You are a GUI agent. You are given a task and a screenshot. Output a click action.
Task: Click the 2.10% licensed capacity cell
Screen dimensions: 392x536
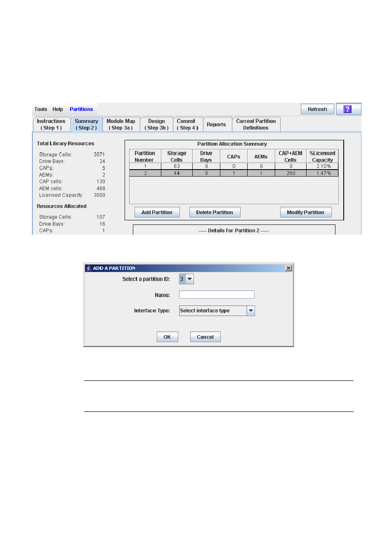pyautogui.click(x=323, y=166)
